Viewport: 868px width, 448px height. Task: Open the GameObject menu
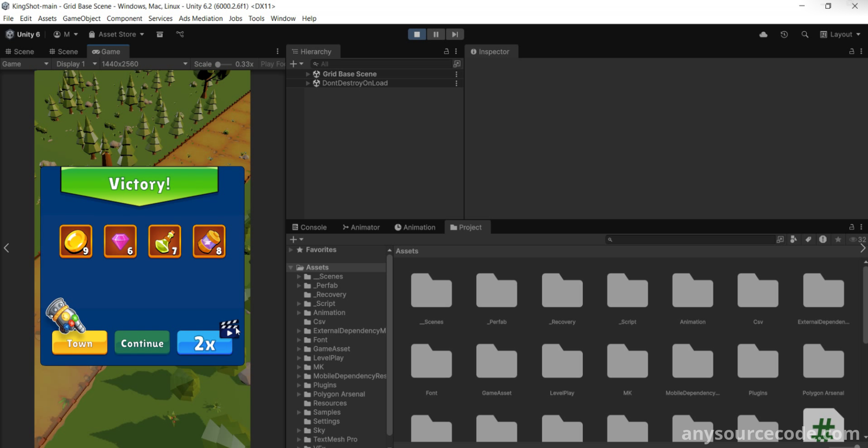pyautogui.click(x=81, y=18)
